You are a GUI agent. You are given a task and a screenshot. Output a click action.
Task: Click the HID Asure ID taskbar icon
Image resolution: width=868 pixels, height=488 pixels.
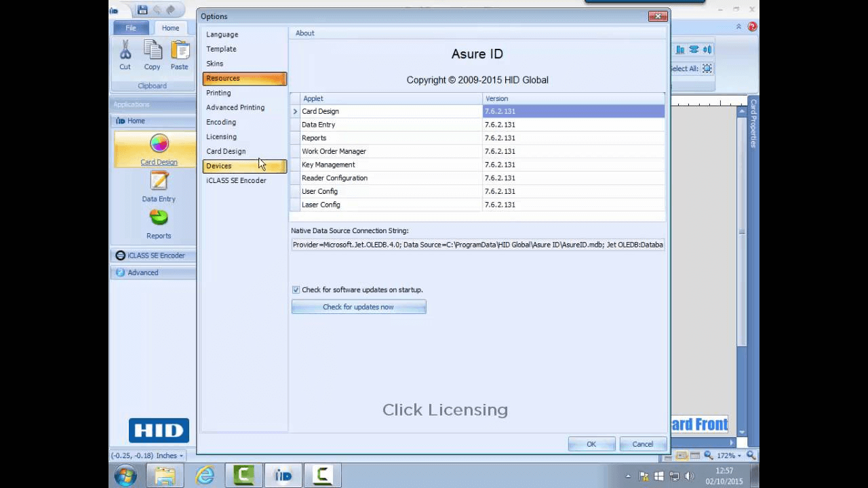(x=283, y=476)
